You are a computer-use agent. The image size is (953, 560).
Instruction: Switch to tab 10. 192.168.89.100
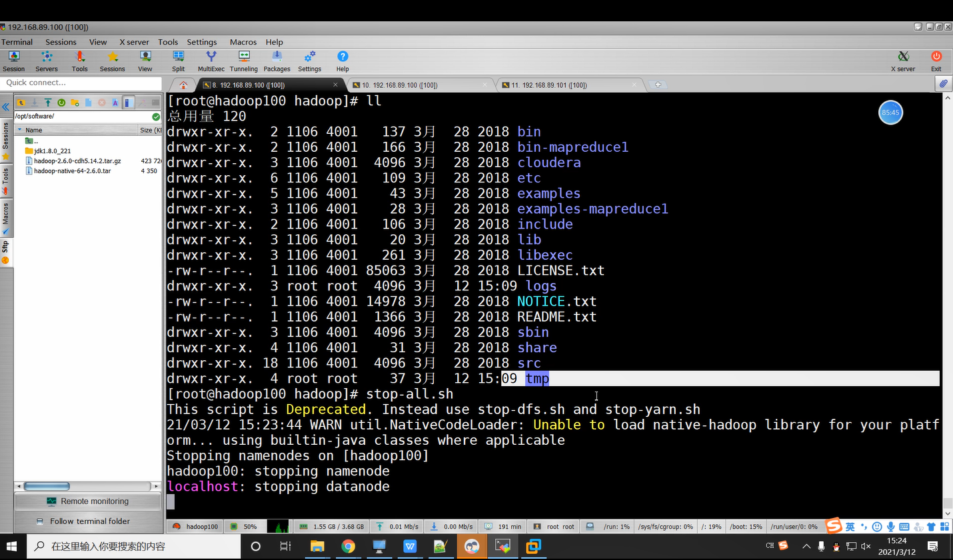[x=422, y=85]
